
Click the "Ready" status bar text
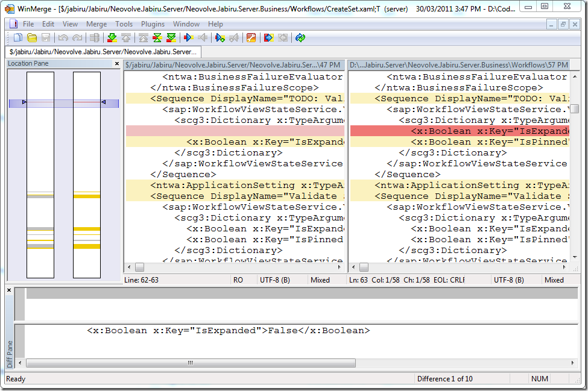tap(16, 378)
